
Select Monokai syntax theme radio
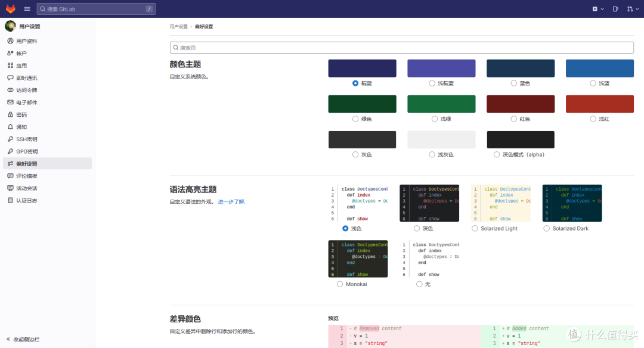340,284
